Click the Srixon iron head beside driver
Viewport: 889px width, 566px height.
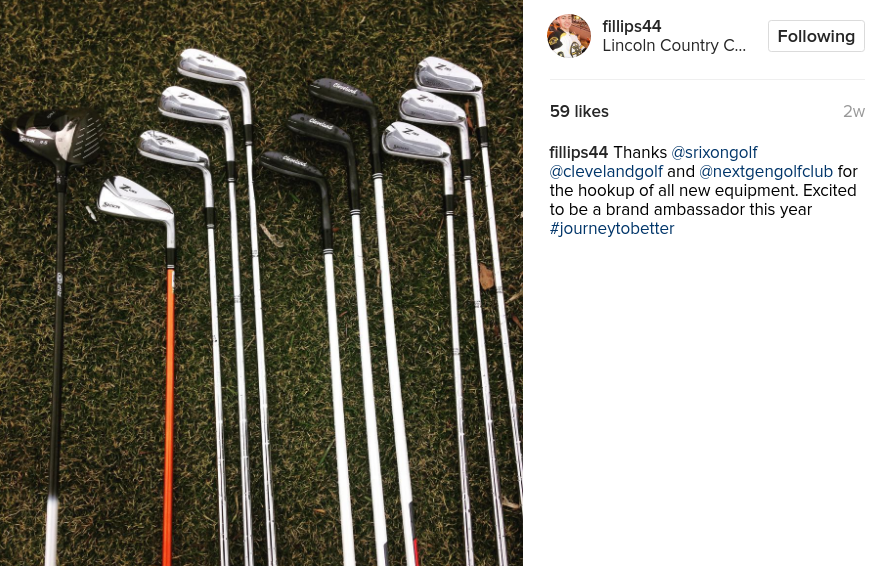pyautogui.click(x=136, y=199)
